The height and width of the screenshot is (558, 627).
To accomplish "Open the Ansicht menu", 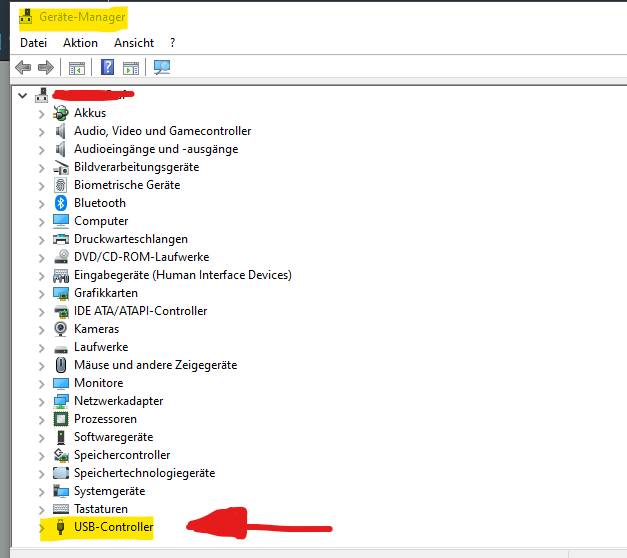I will (x=134, y=43).
